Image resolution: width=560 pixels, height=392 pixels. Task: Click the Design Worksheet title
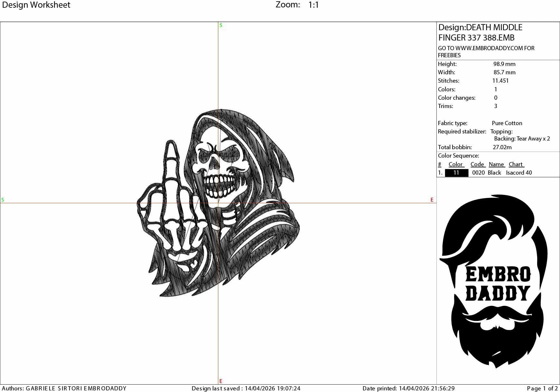coord(36,5)
